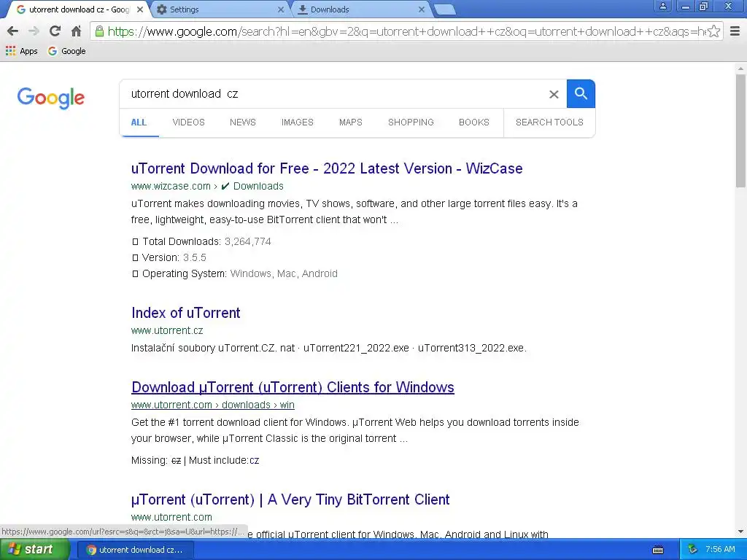747x560 pixels.
Task: Click the Google logo
Action: point(51,98)
